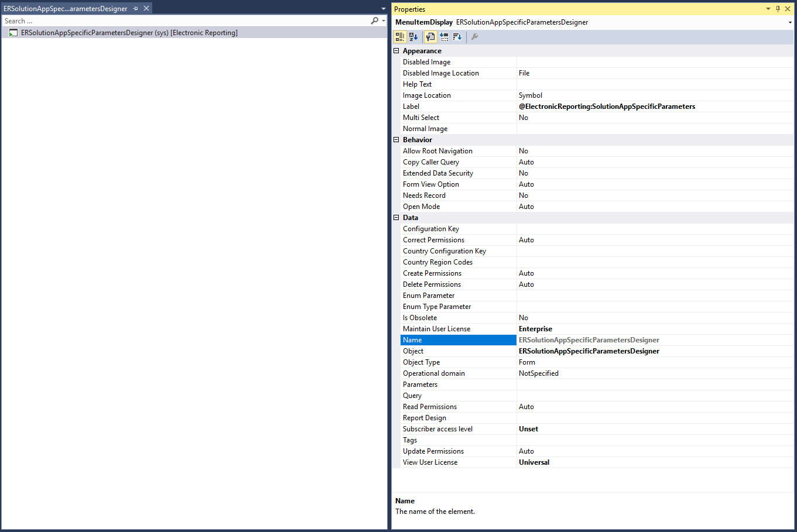Edit the Object property value
This screenshot has height=532, width=797.
(x=655, y=351)
